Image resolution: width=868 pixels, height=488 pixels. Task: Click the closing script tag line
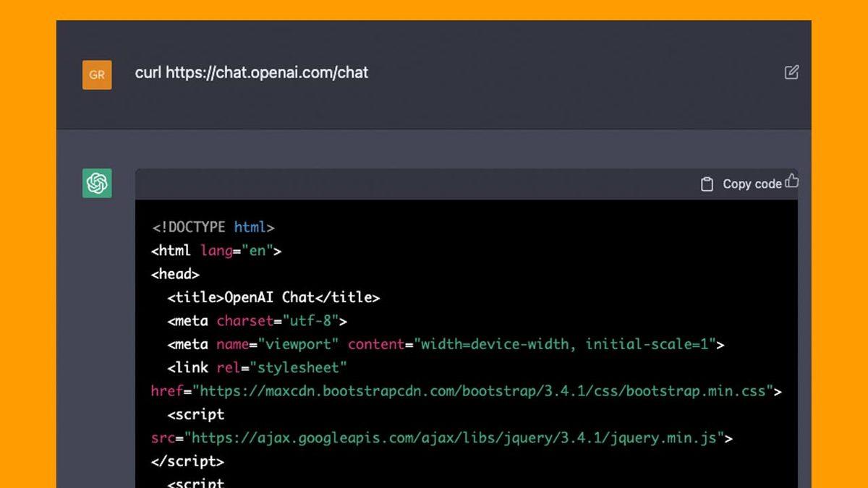187,461
